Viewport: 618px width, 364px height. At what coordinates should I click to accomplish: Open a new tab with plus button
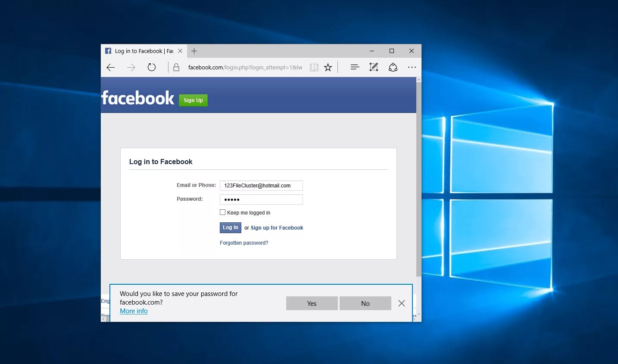194,51
